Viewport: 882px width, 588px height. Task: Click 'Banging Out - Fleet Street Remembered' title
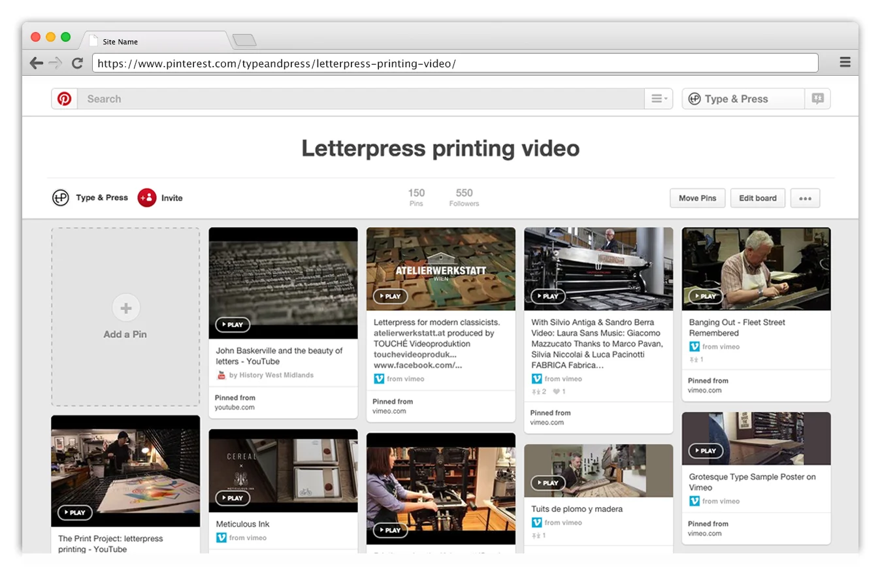click(737, 327)
